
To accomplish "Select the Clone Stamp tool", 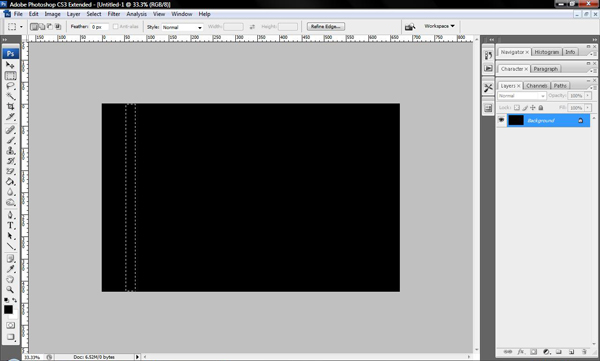I will coord(10,150).
